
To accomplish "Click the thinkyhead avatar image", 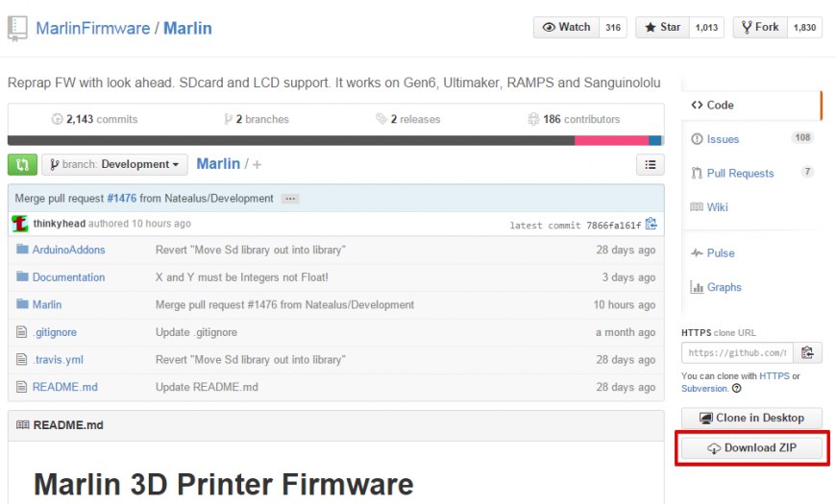I will pyautogui.click(x=20, y=224).
